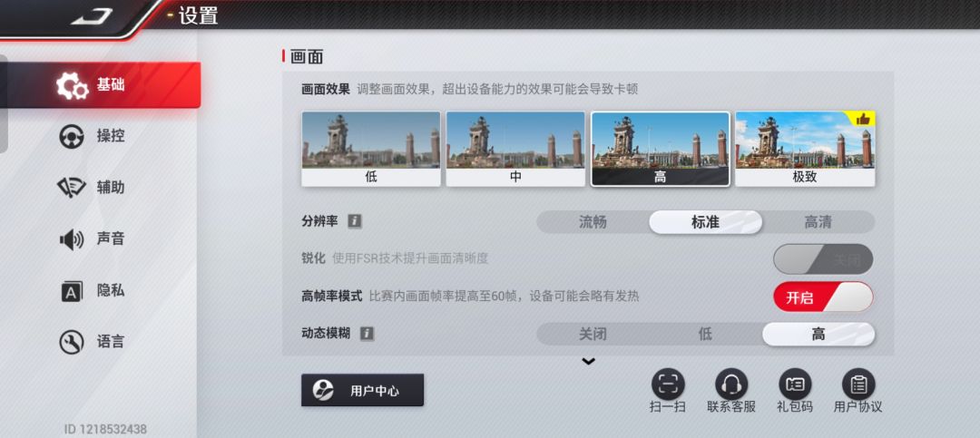View the 用户协议 clipboard icon
Viewport: 980px width, 438px height.
(x=858, y=384)
